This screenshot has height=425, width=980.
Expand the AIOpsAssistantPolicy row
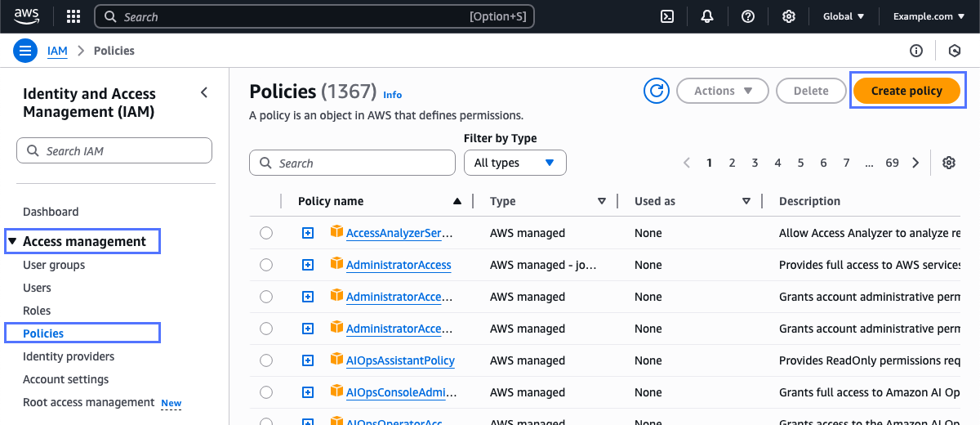(x=308, y=360)
